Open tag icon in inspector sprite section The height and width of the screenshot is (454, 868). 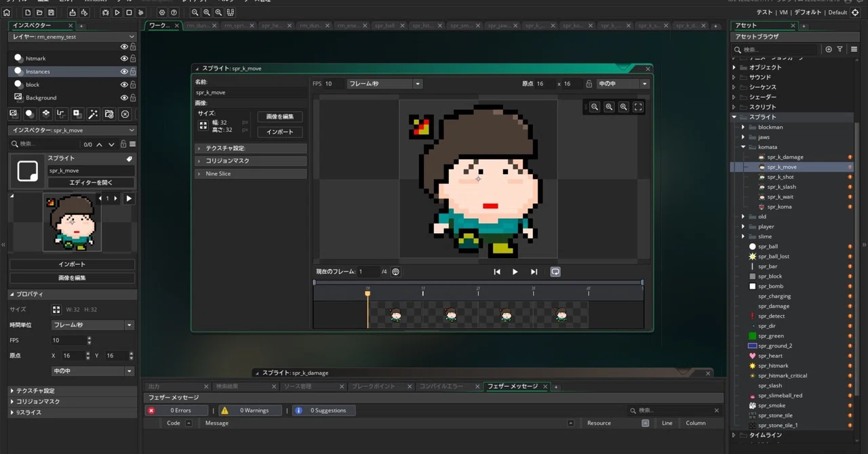(129, 159)
